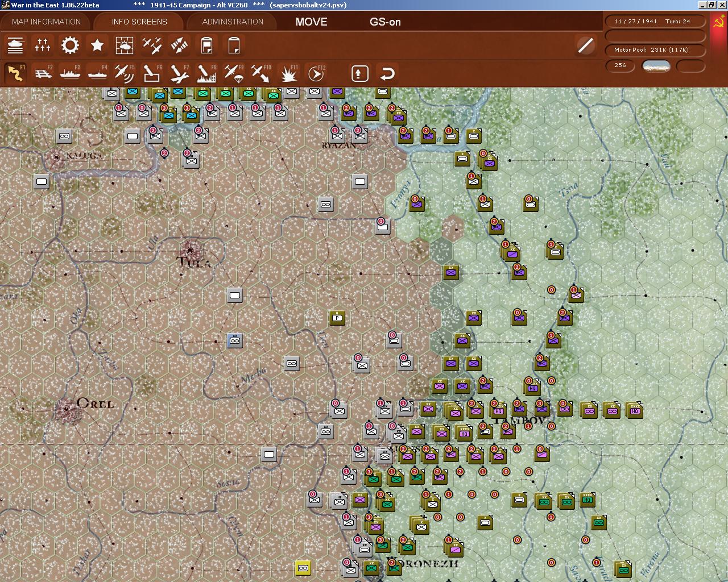Select F9 Air transport parachute icon
This screenshot has height=582, width=728.
(234, 73)
